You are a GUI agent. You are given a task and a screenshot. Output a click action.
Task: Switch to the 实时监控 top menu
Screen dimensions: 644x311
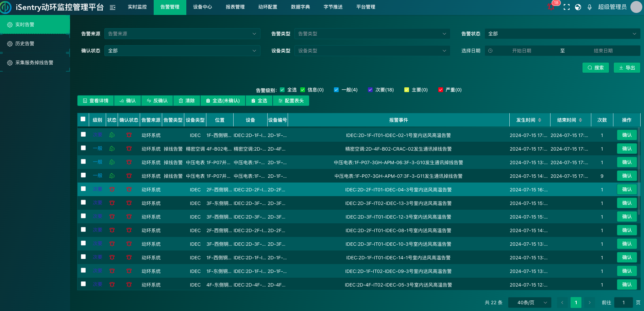point(137,7)
